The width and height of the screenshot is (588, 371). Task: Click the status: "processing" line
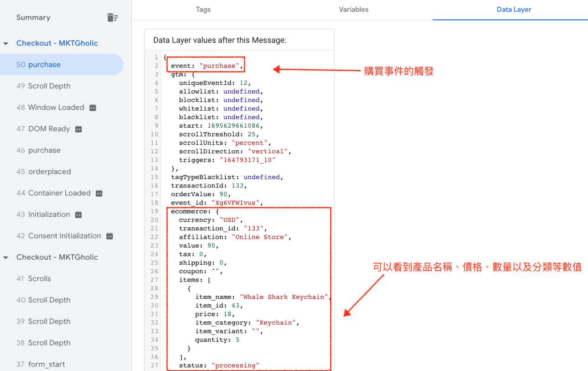click(x=219, y=366)
